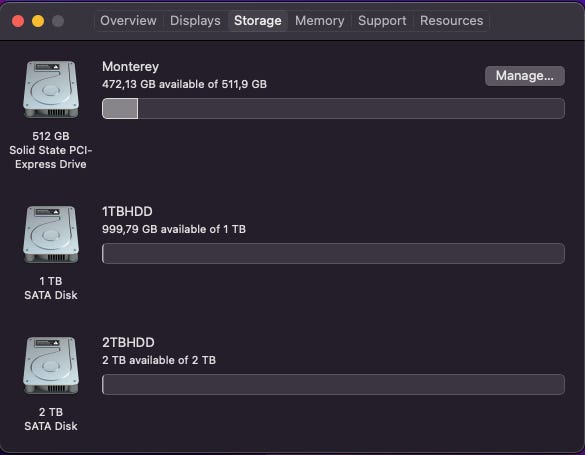This screenshot has height=455, width=585.
Task: Select the Storage tab
Action: pyautogui.click(x=258, y=21)
